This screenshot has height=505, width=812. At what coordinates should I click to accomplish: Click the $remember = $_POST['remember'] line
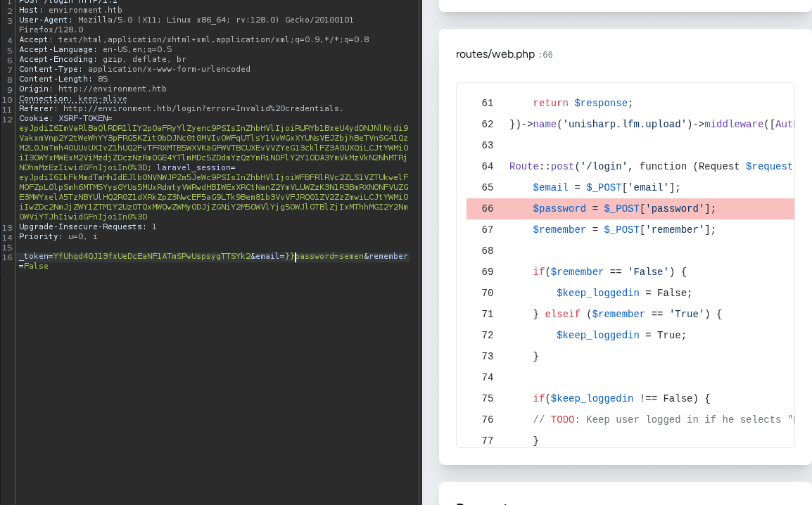coord(624,229)
